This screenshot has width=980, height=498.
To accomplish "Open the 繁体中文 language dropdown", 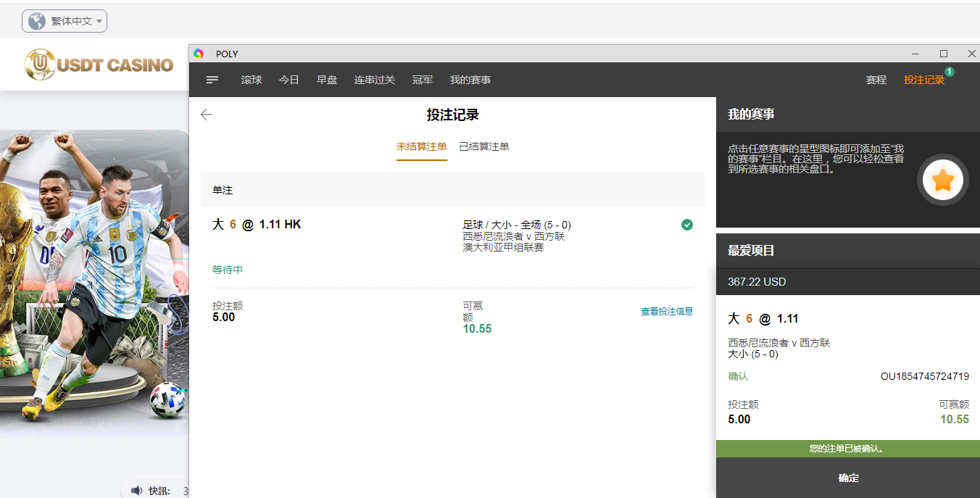I will coord(65,21).
